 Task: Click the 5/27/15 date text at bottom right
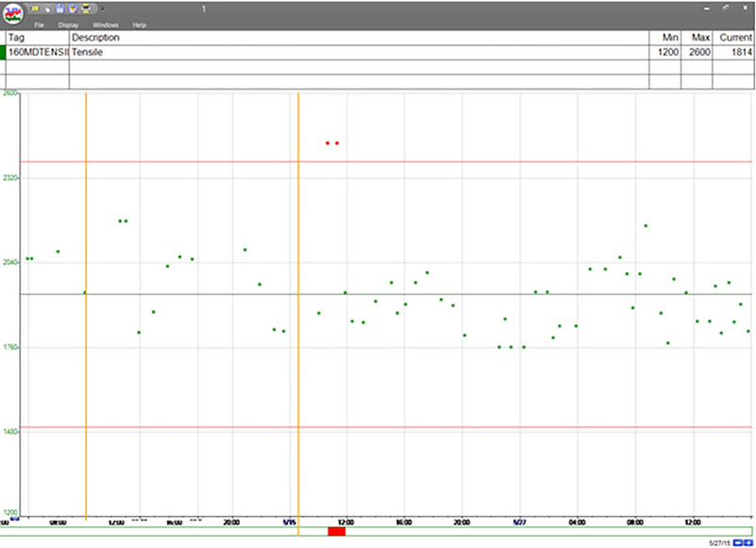(719, 543)
